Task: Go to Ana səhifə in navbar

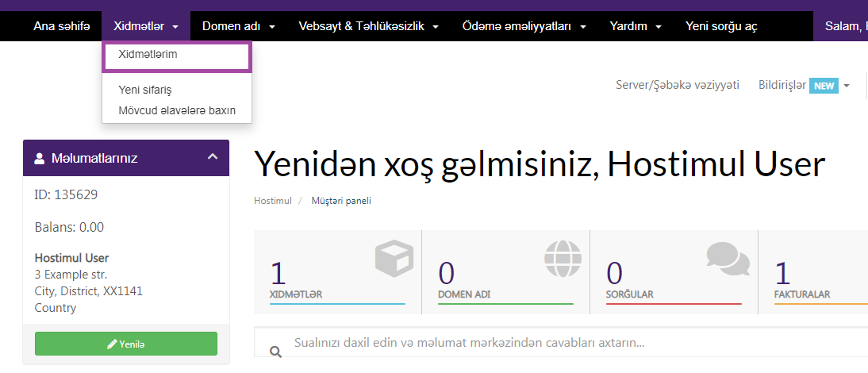Action: click(x=56, y=26)
